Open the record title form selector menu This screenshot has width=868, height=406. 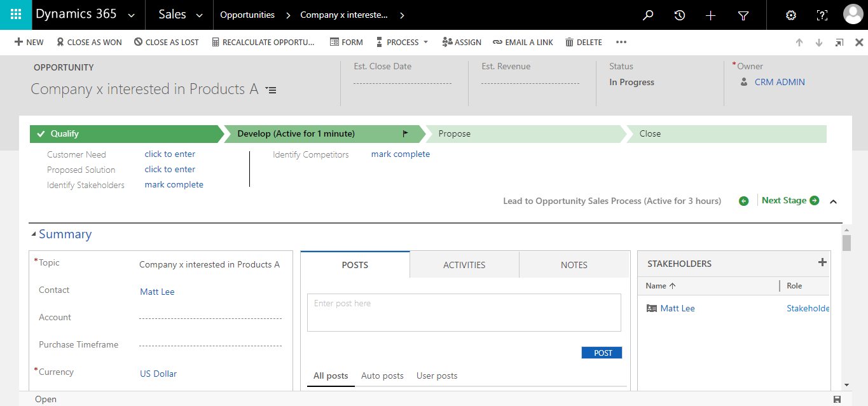point(271,90)
